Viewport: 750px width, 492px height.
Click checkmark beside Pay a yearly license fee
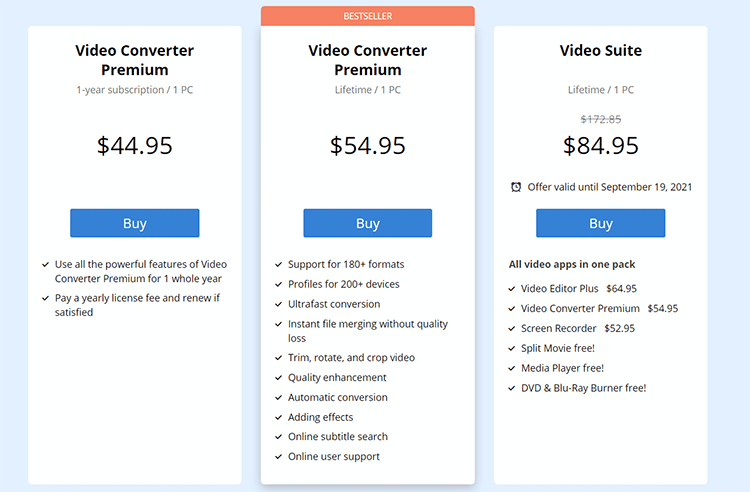(45, 298)
